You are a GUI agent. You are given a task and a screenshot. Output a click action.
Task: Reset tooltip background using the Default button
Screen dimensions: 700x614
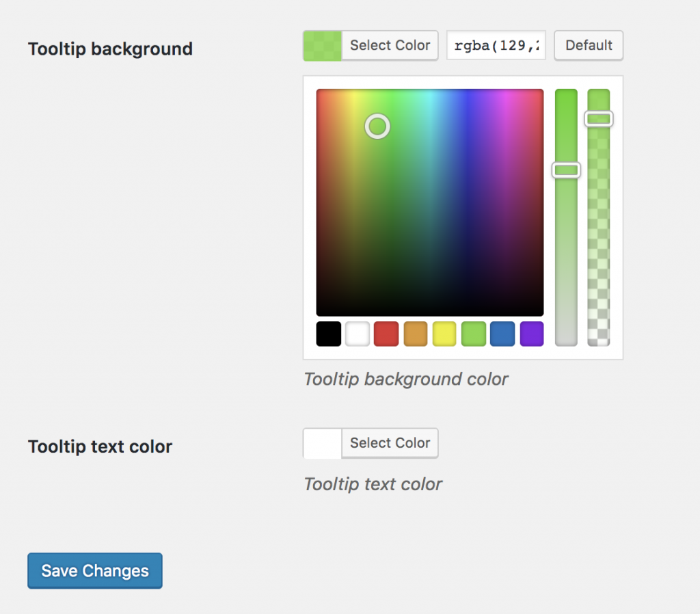point(588,45)
